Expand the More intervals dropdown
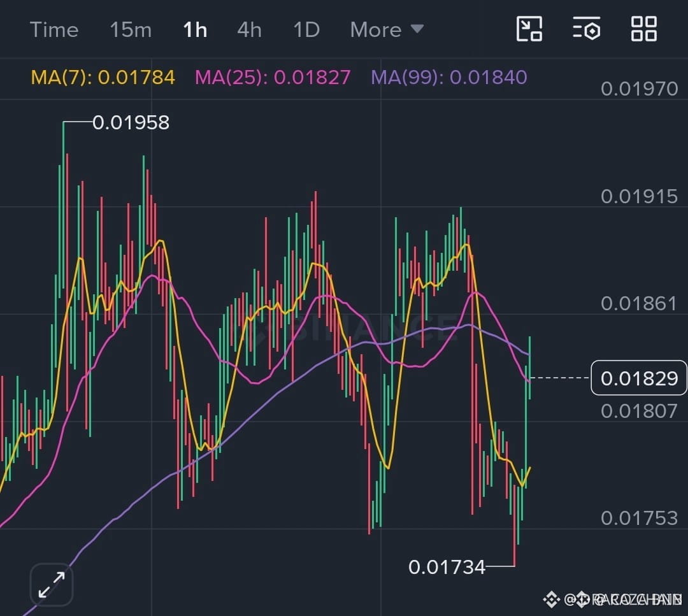 tap(387, 30)
